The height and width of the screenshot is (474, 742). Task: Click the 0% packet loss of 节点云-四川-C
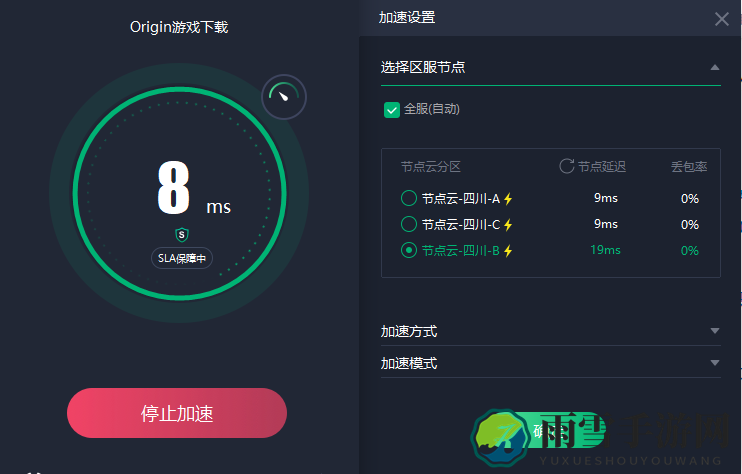coord(689,225)
